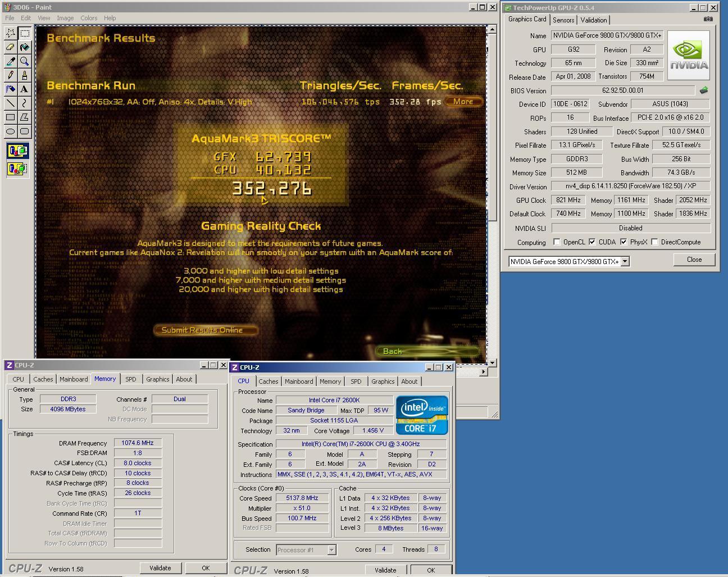Click the BIOS Version field in GPU-Z
The height and width of the screenshot is (577, 728).
623,90
